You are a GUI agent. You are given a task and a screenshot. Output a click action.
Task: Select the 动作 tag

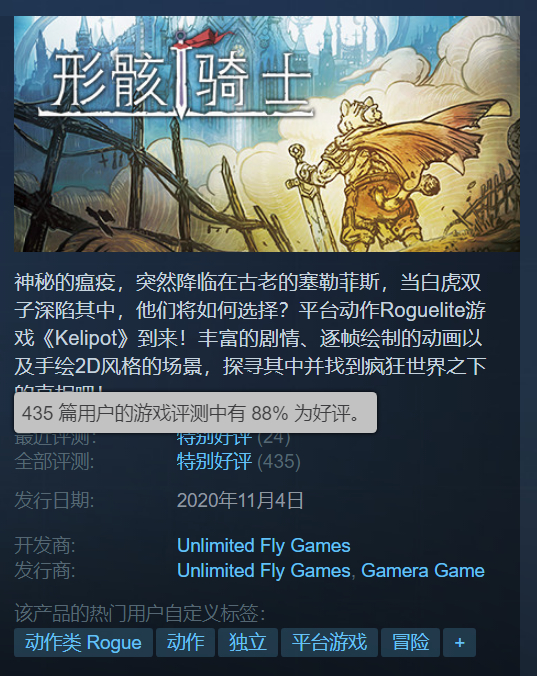185,642
